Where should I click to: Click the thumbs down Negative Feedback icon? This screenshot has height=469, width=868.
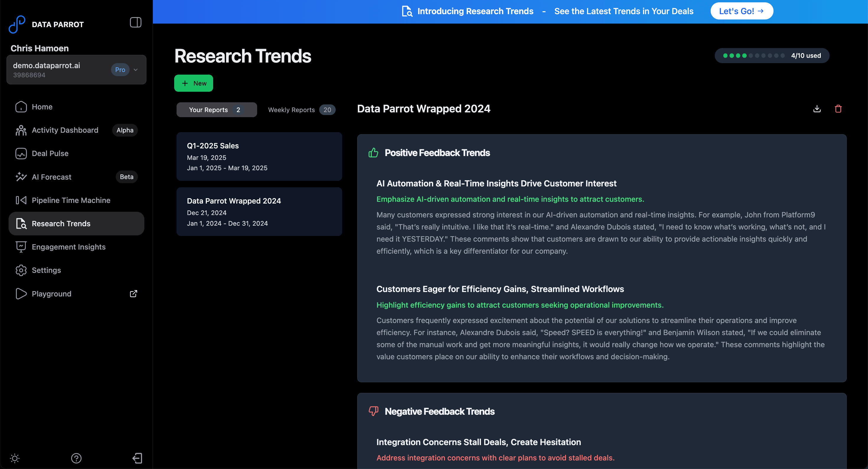373,411
